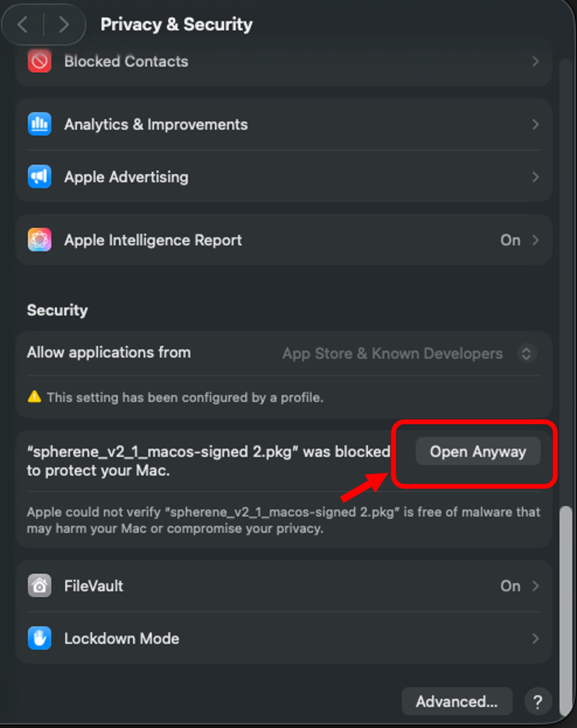This screenshot has width=577, height=728.
Task: Click the Blocked Contacts red icon
Action: pyautogui.click(x=39, y=62)
